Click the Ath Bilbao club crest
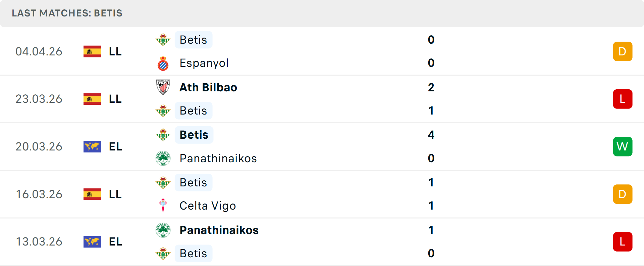 click(x=163, y=87)
